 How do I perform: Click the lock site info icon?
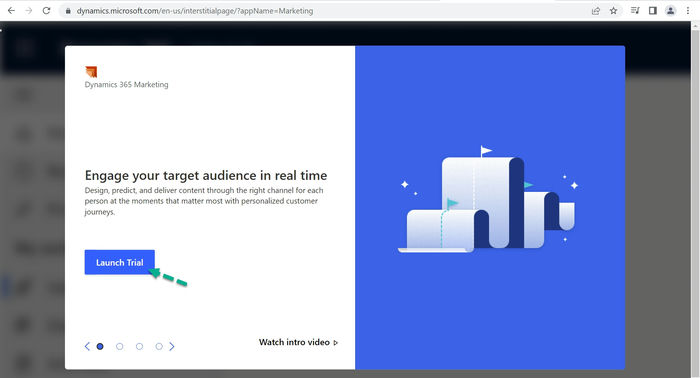(x=68, y=11)
